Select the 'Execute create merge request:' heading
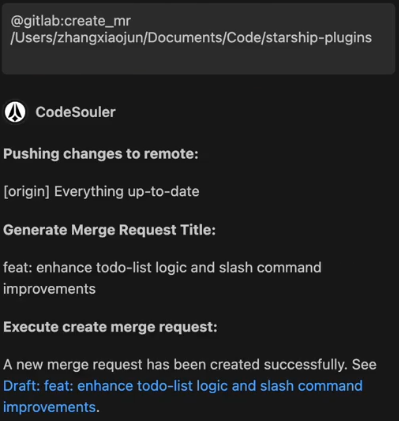 coord(110,327)
